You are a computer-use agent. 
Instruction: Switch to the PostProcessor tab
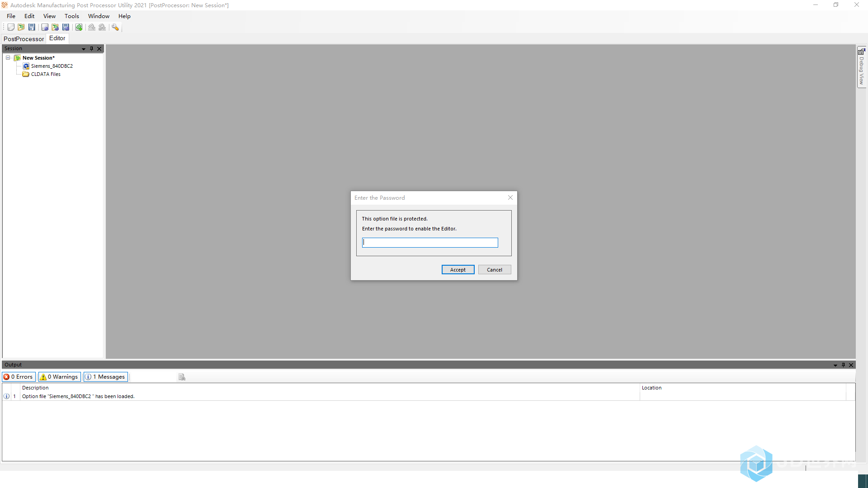[x=24, y=39]
